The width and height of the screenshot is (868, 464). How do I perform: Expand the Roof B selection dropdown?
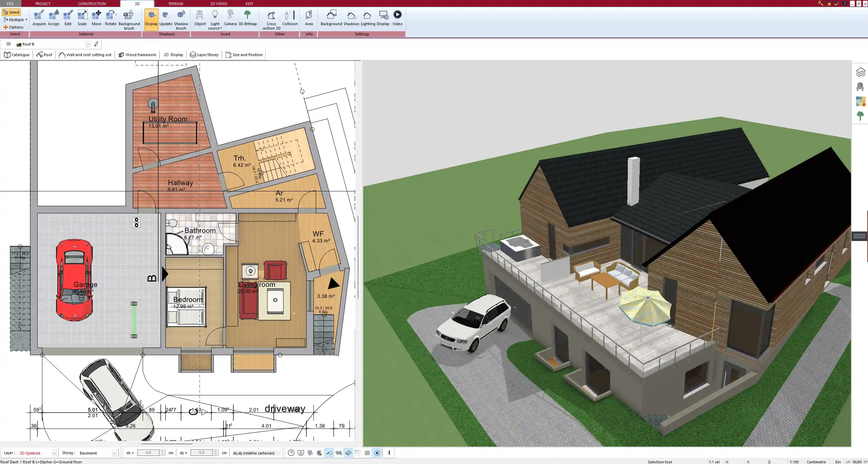click(x=88, y=44)
